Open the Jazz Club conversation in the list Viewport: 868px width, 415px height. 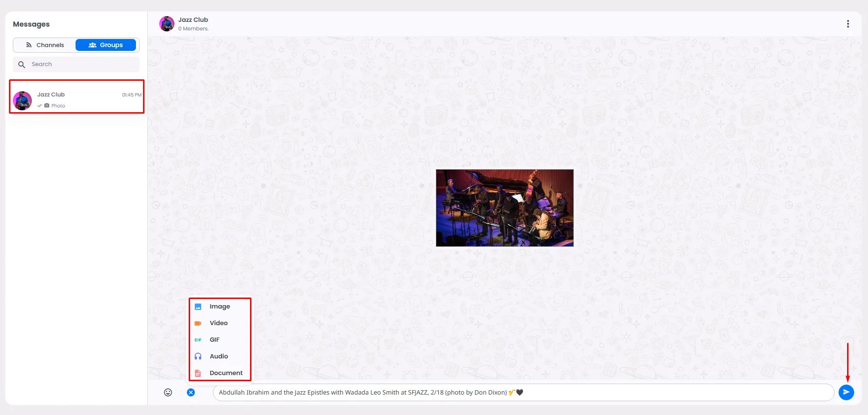click(77, 97)
